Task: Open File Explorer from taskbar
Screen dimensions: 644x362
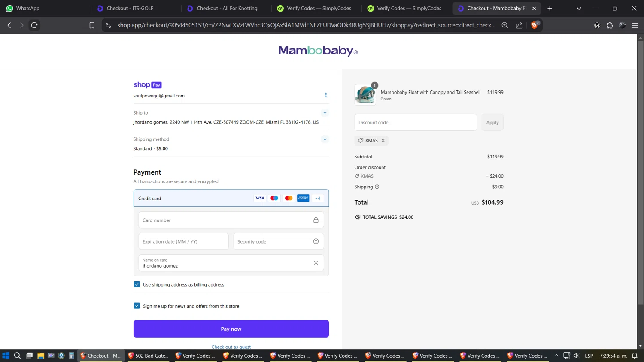Action: (x=41, y=356)
